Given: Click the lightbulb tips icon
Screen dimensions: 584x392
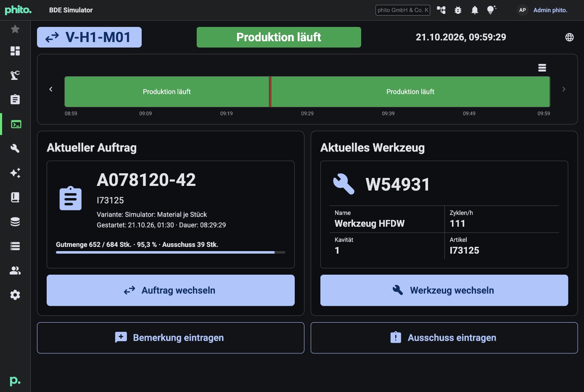Looking at the screenshot, I should click(x=492, y=10).
